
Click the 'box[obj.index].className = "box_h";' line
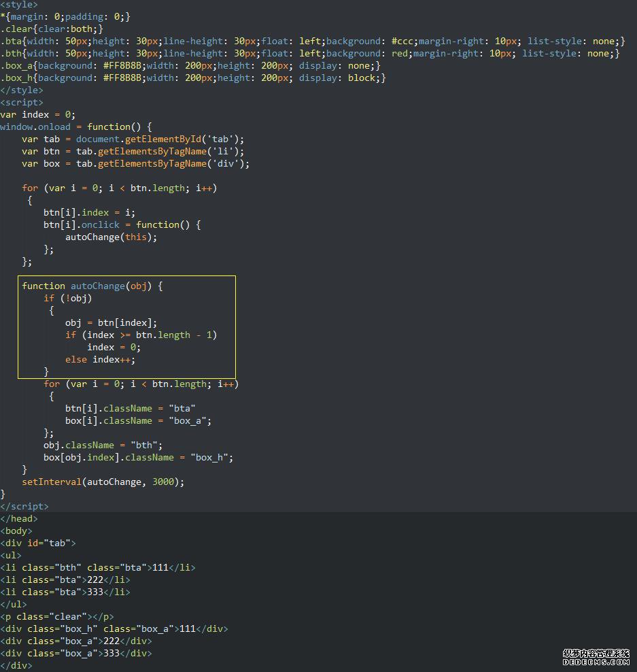pos(139,457)
